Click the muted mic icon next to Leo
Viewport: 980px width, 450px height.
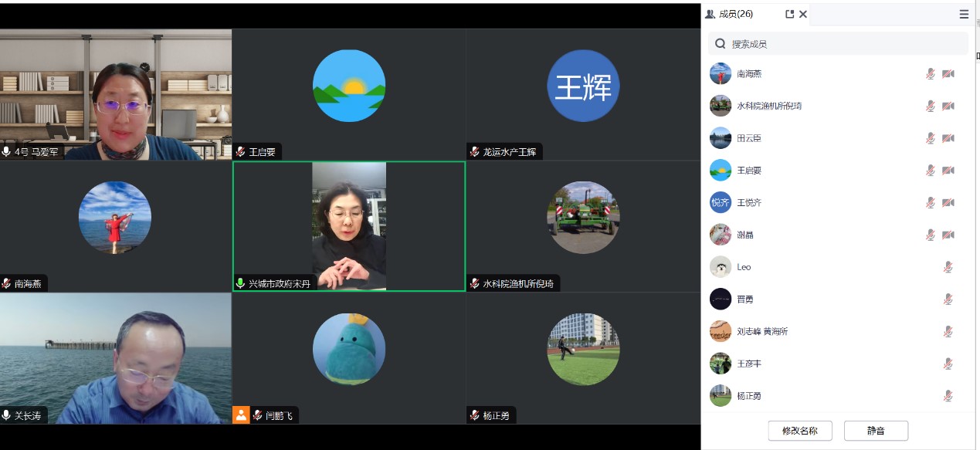(x=948, y=267)
